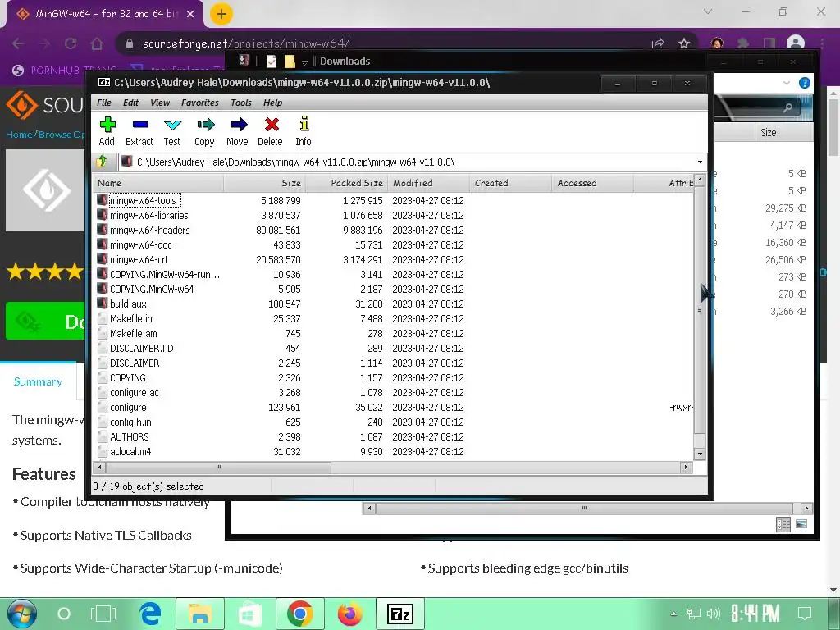Click the Extract toolbar icon
The image size is (840, 630).
click(x=139, y=131)
